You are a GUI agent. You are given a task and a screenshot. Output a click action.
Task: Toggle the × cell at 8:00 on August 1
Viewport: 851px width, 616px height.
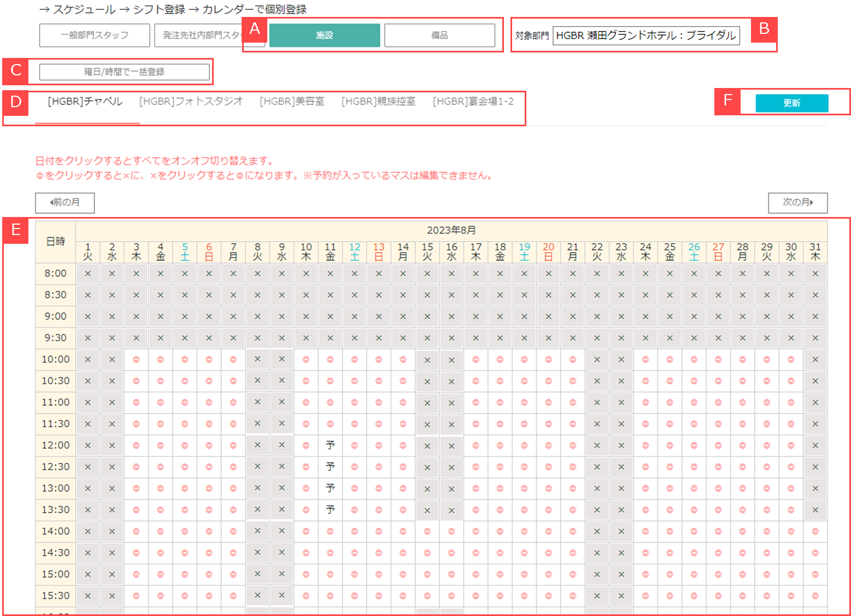click(x=87, y=273)
